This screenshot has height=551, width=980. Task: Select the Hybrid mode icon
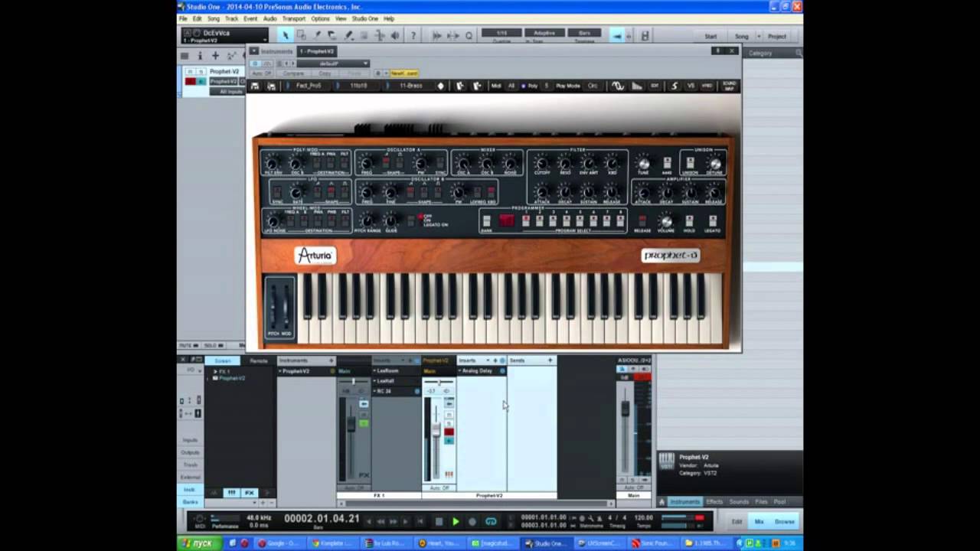pos(707,86)
